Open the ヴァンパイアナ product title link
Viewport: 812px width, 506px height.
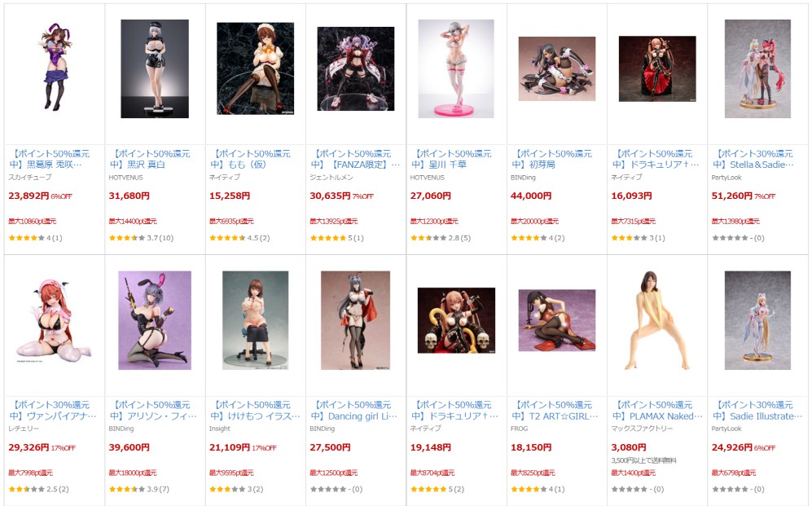(52, 410)
